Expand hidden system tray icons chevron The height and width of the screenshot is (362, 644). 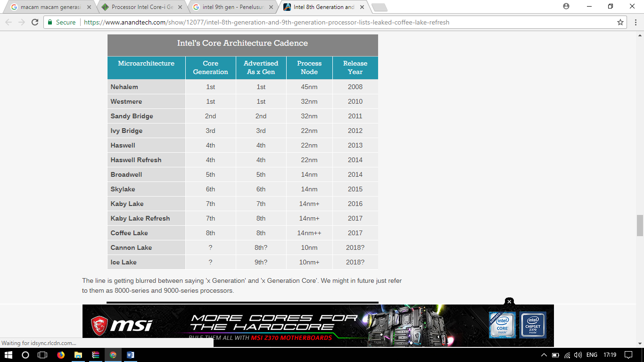[544, 355]
